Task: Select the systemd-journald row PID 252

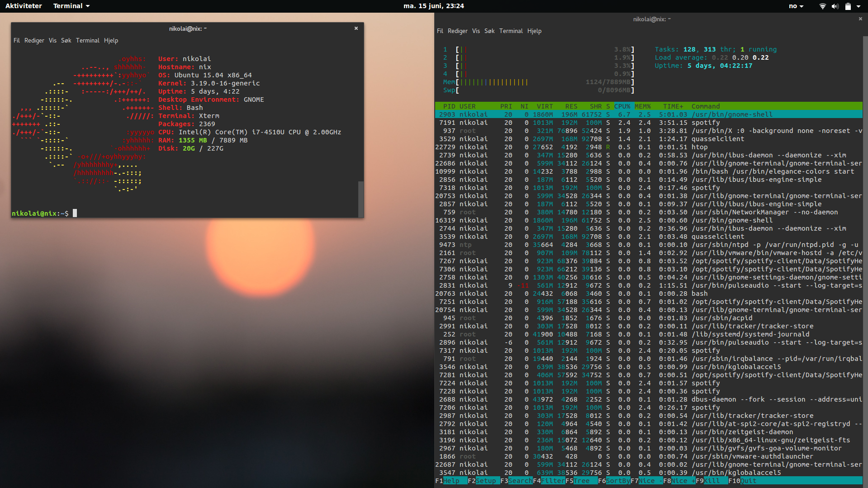Action: 649,334
